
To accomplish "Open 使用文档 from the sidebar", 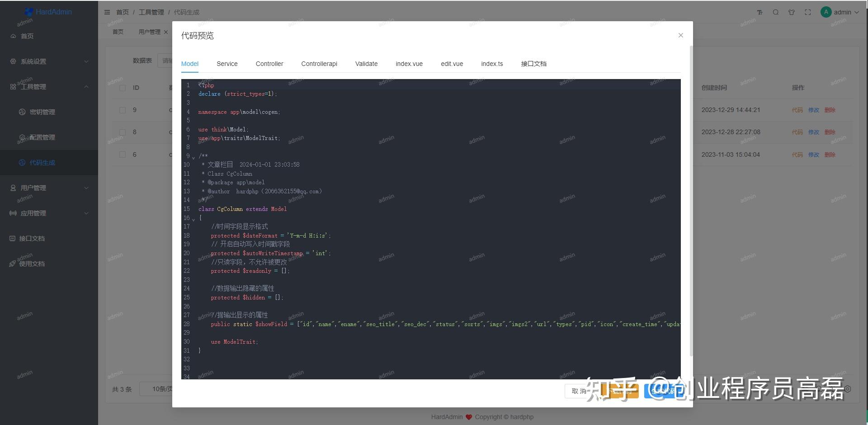I will 32,263.
